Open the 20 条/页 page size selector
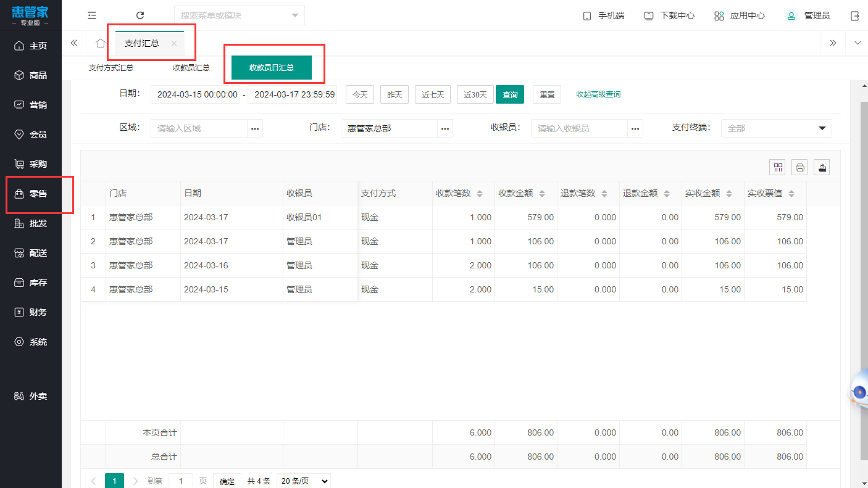The width and height of the screenshot is (868, 488). 303,481
